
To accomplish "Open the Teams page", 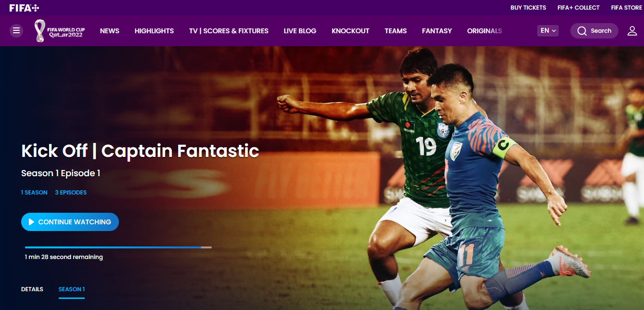I will point(396,31).
